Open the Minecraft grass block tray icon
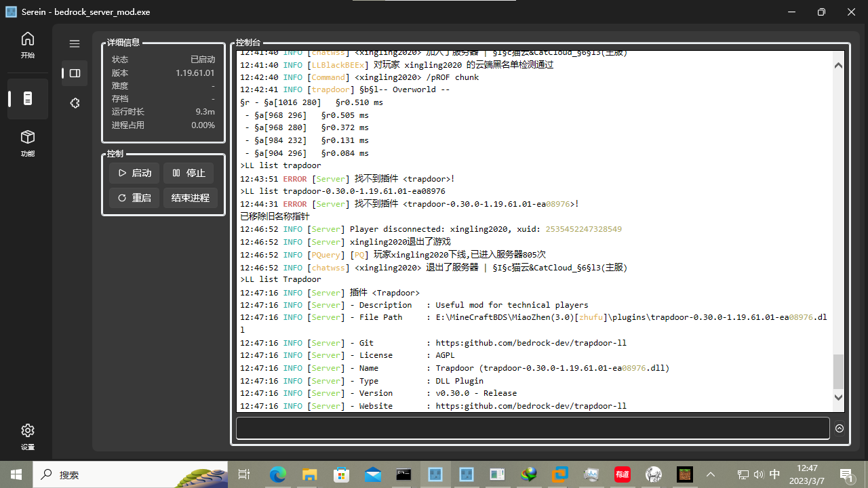The width and height of the screenshot is (868, 488). click(684, 474)
